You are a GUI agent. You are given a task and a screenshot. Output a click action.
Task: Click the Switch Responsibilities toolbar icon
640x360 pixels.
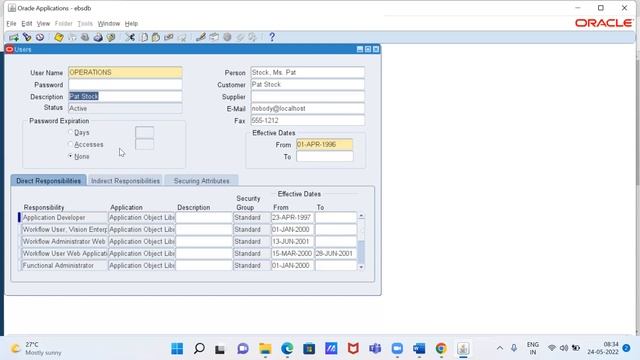click(85, 38)
